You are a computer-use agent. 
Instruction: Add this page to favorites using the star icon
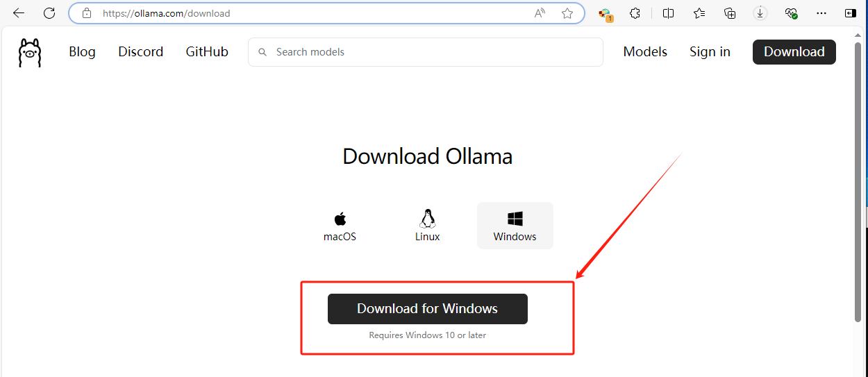point(567,13)
